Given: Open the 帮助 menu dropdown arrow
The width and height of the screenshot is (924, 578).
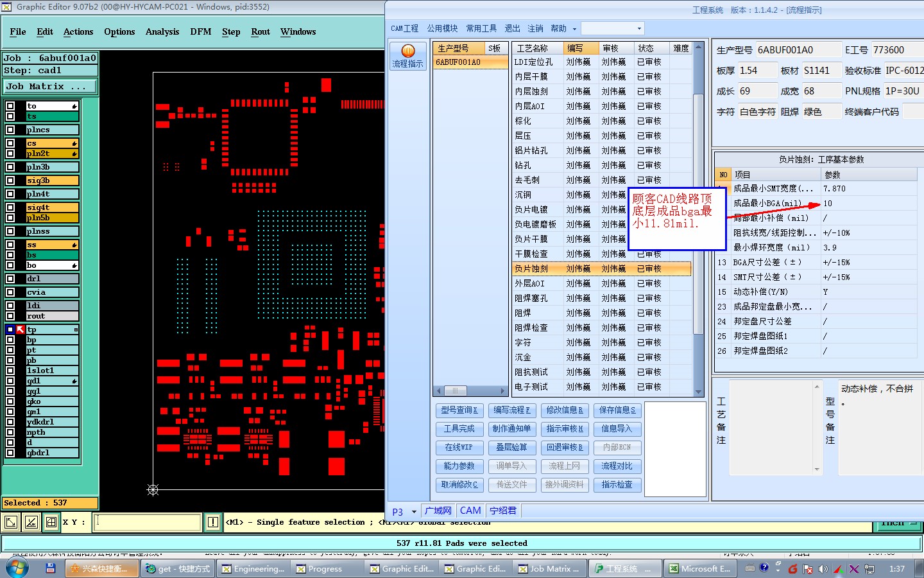Looking at the screenshot, I should pyautogui.click(x=574, y=29).
